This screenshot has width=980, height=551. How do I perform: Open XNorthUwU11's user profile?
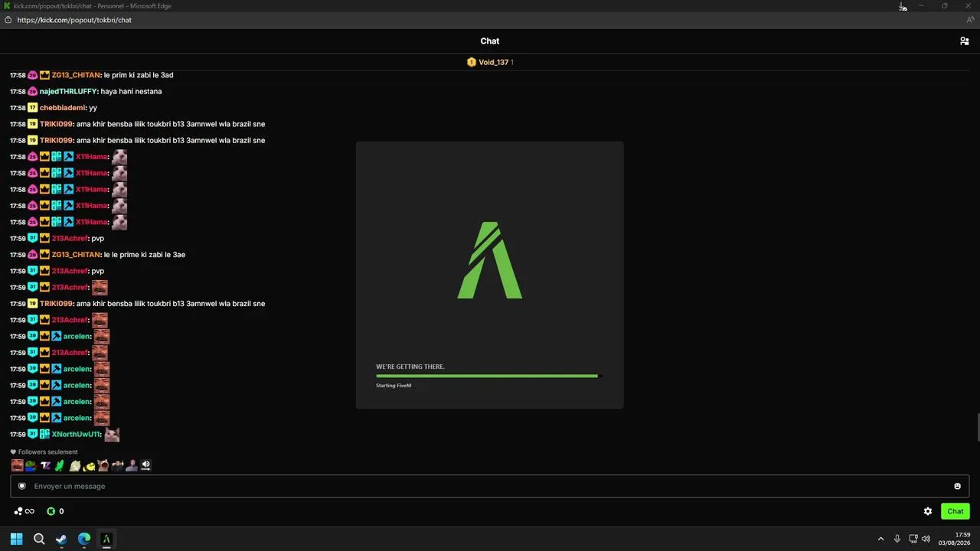(x=77, y=435)
